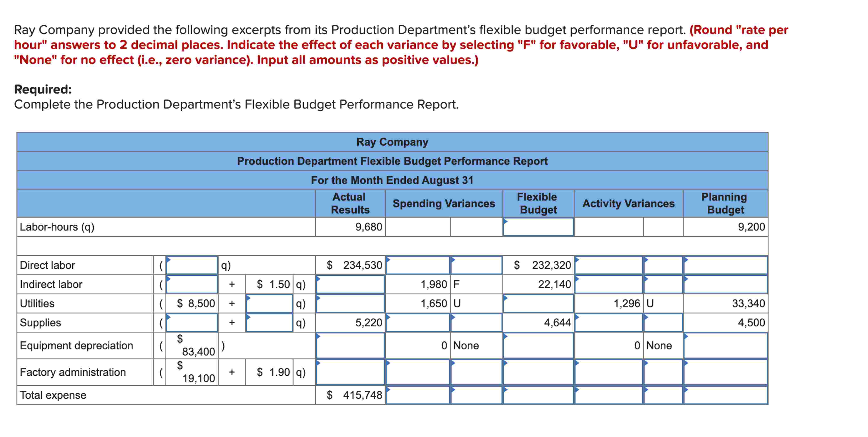Select Factory administration $19,100 cell
The image size is (868, 437).
click(x=192, y=372)
